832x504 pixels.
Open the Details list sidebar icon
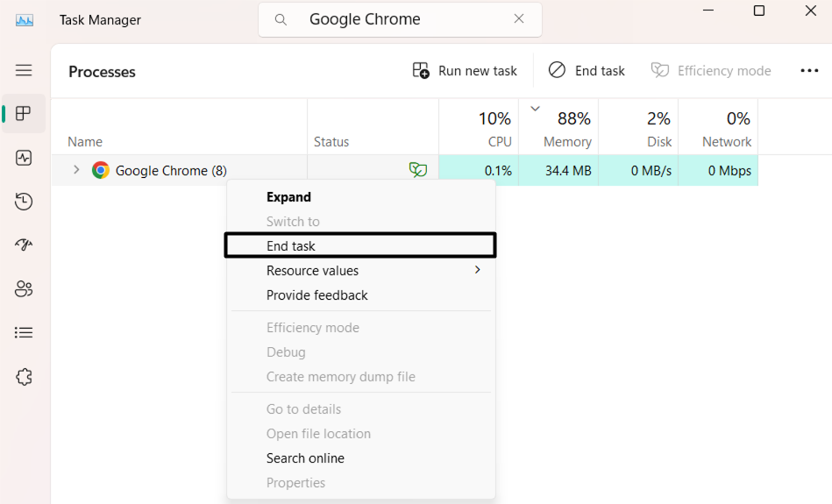click(24, 333)
